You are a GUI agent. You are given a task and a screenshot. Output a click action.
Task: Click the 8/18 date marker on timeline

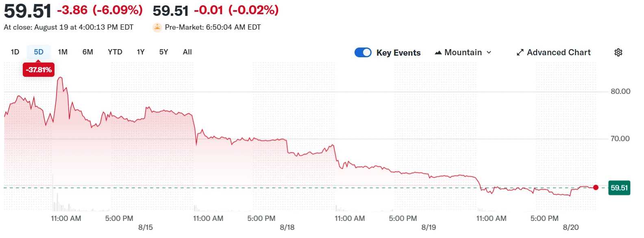tap(287, 227)
